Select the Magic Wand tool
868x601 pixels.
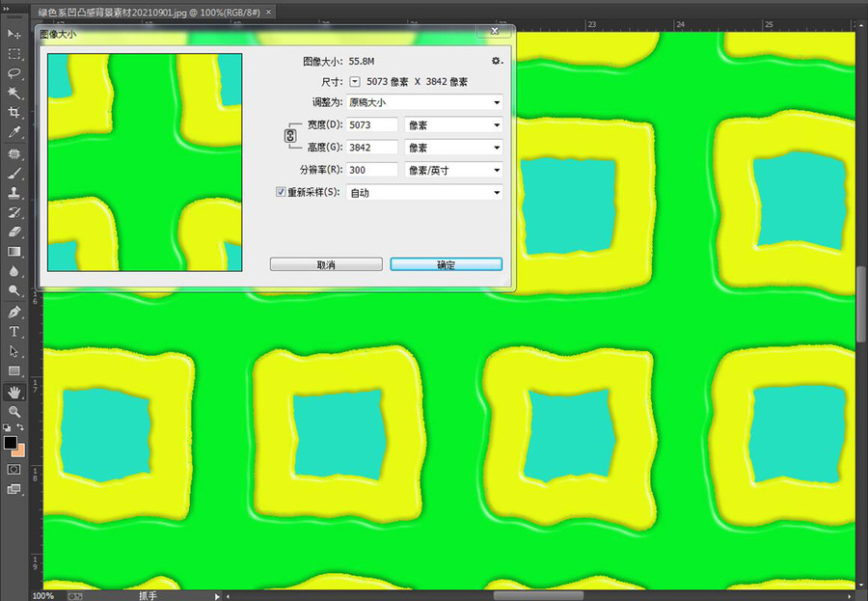click(x=14, y=93)
